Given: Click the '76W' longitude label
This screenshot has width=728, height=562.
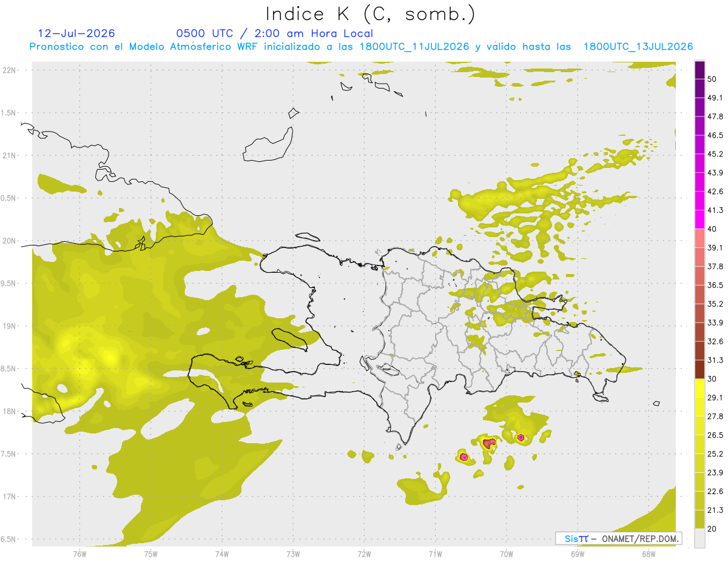Looking at the screenshot, I should click(x=79, y=554).
